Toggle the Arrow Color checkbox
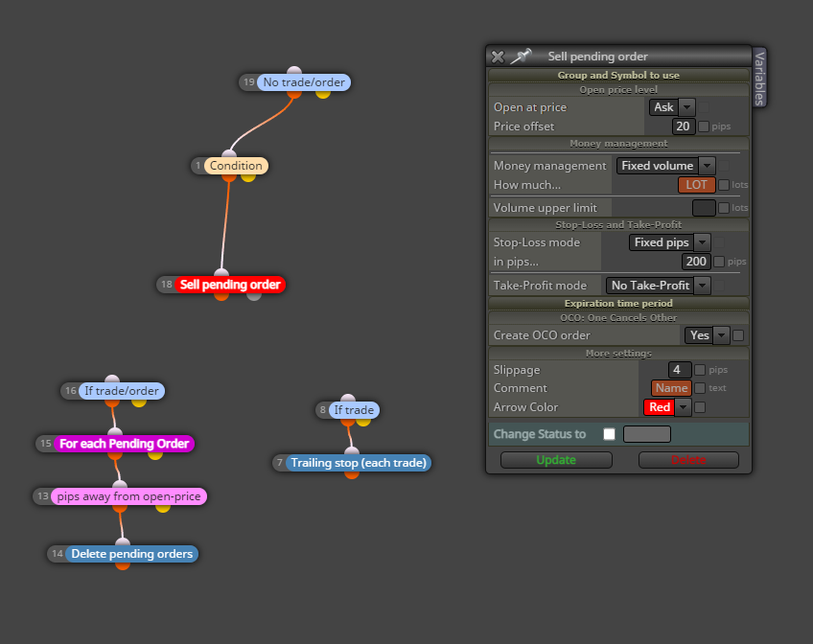 pyautogui.click(x=700, y=407)
